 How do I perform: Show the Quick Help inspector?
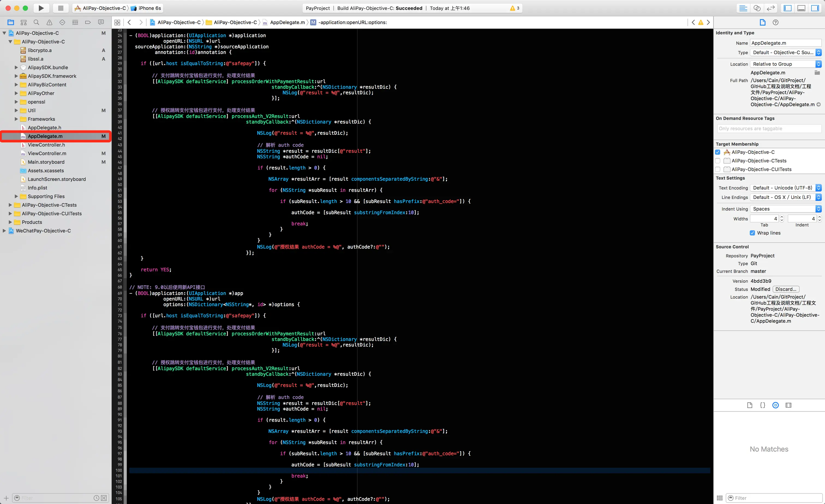click(x=775, y=22)
